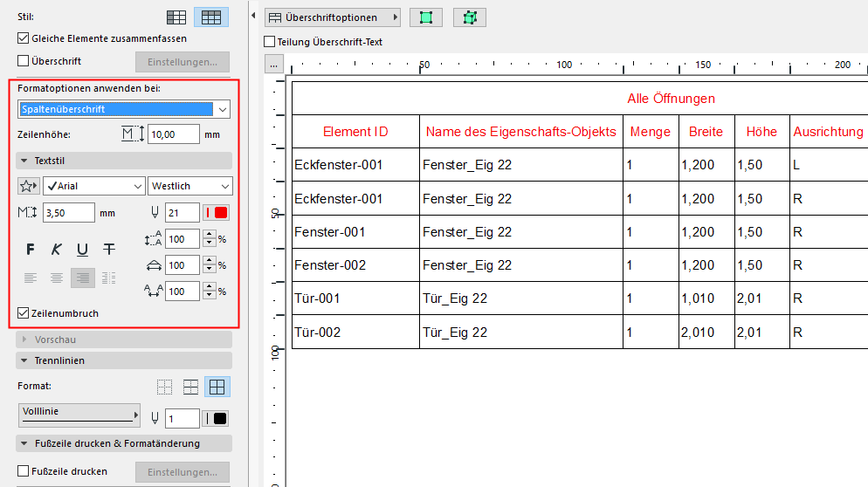This screenshot has height=487, width=868.
Task: Click the line spacing percentage field
Action: (x=183, y=239)
